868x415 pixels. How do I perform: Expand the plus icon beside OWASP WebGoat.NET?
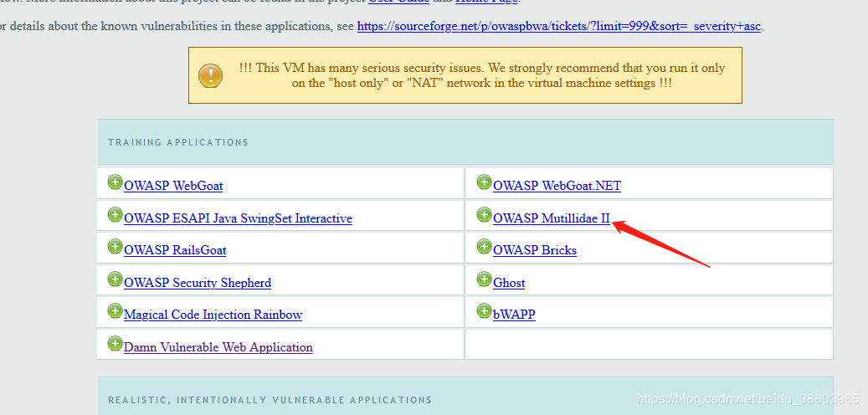(484, 182)
